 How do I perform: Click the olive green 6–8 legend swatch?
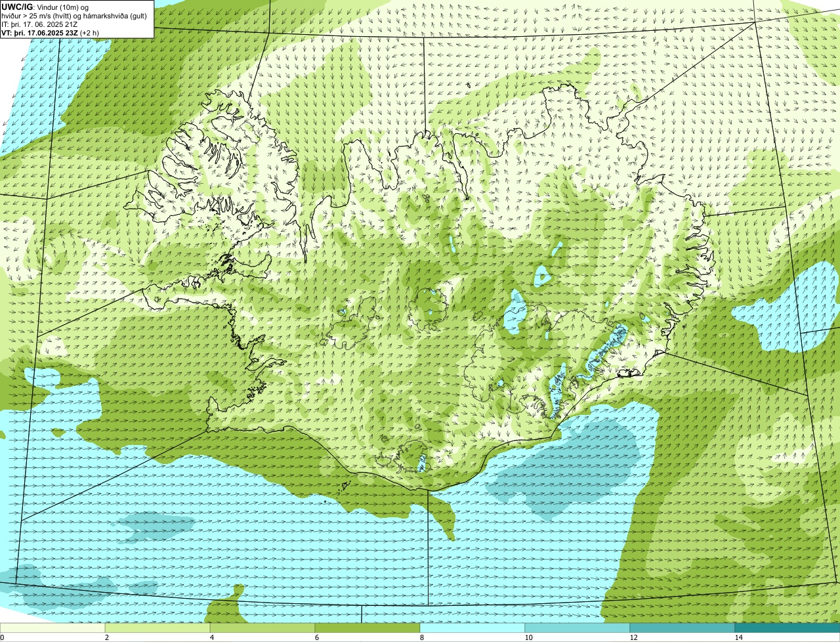tap(367, 628)
